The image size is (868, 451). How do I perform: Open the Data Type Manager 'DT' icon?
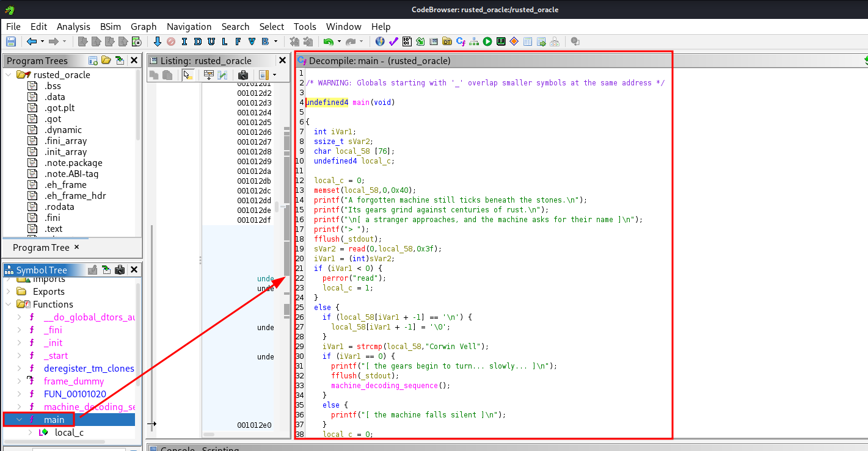447,41
